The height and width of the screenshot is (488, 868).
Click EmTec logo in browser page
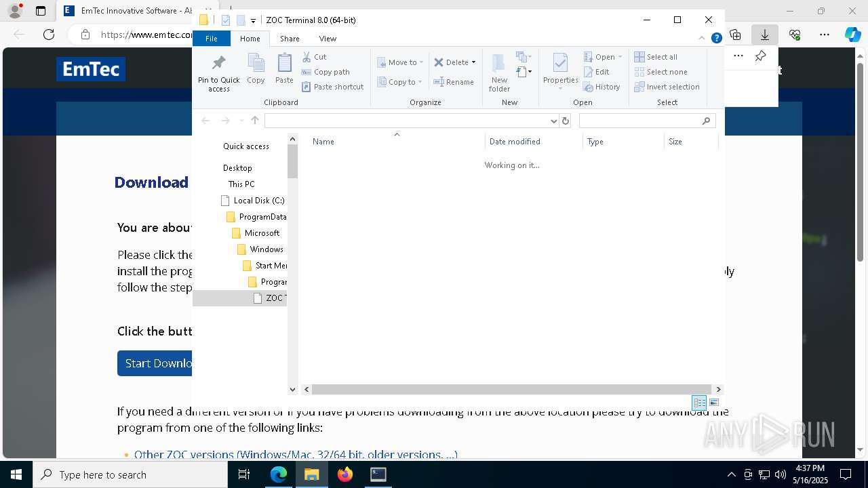91,69
